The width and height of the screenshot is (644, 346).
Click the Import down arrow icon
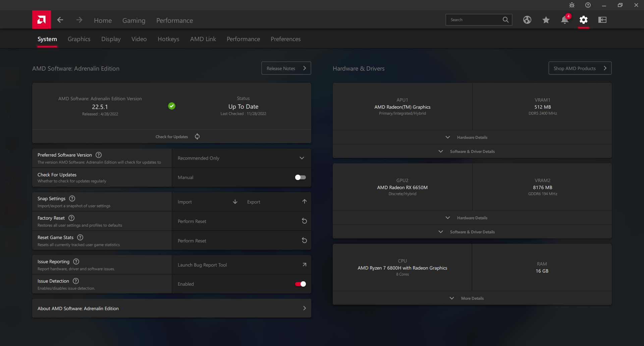[x=235, y=201]
